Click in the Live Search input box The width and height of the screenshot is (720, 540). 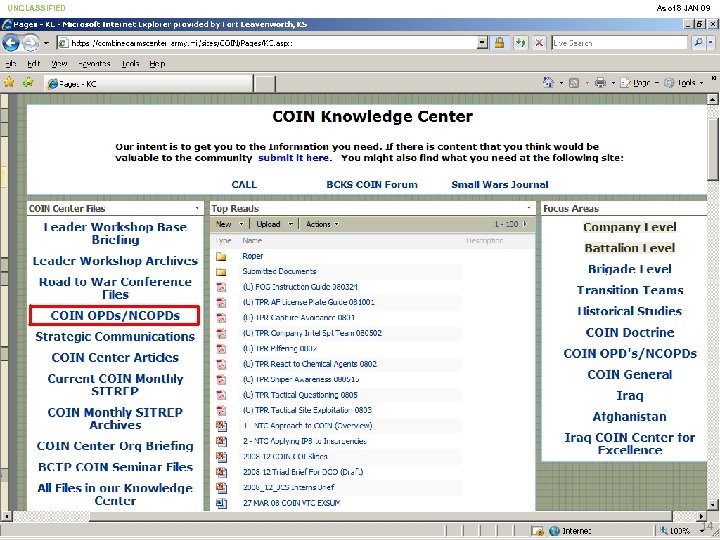coord(619,43)
